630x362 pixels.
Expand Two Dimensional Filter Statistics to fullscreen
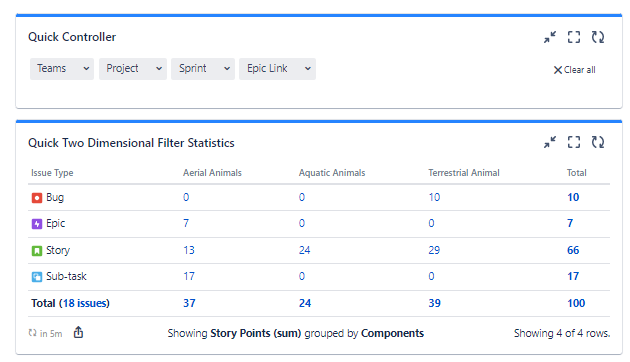[574, 142]
